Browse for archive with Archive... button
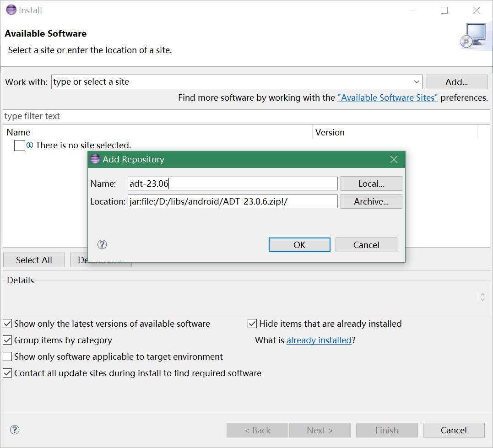The width and height of the screenshot is (493, 448). 371,201
